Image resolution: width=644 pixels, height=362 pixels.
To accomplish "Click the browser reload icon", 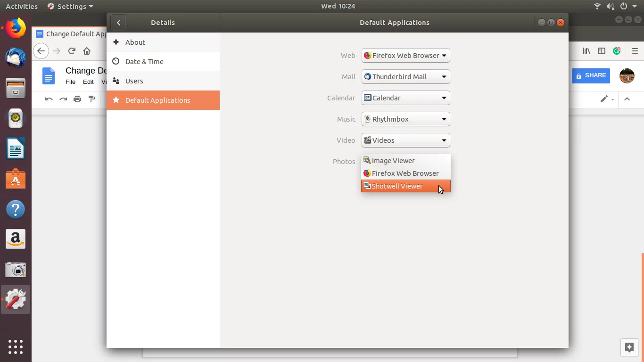I will pos(72,51).
